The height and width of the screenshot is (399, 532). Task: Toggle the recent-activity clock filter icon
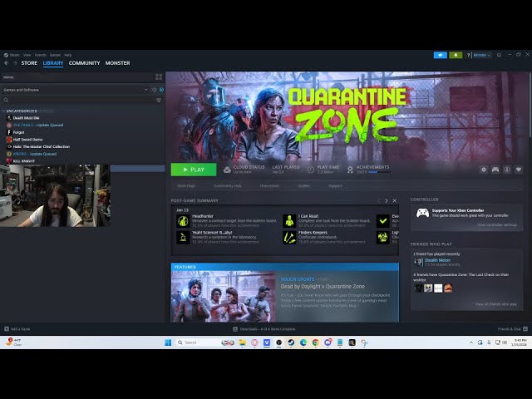tap(154, 89)
